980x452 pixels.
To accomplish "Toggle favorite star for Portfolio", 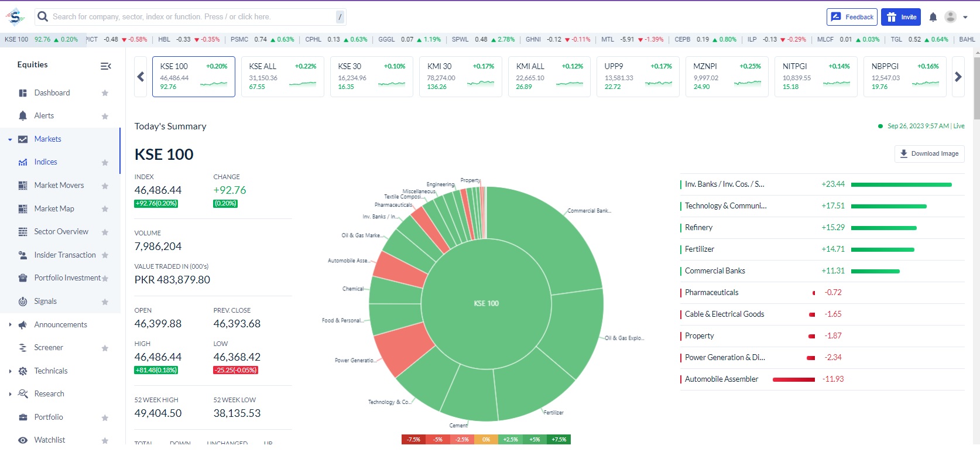I will (x=105, y=418).
